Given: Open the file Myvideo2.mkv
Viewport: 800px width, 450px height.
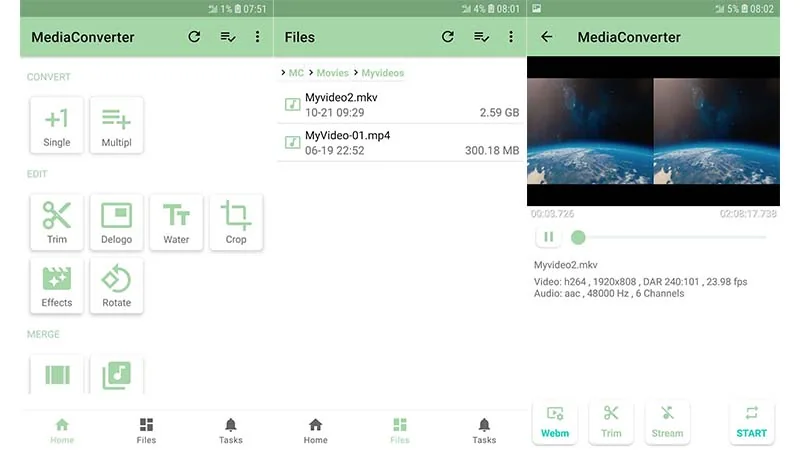Looking at the screenshot, I should (x=400, y=105).
